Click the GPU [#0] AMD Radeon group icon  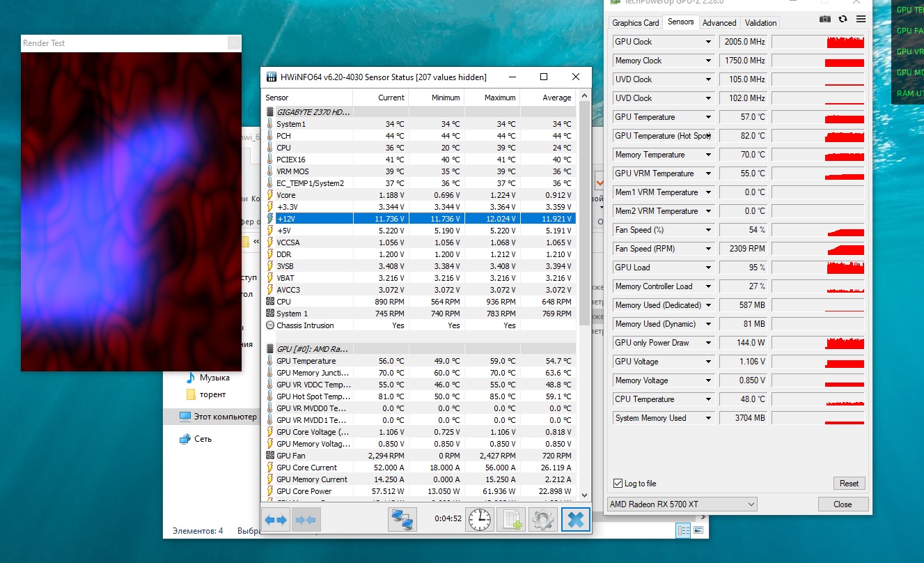point(270,348)
